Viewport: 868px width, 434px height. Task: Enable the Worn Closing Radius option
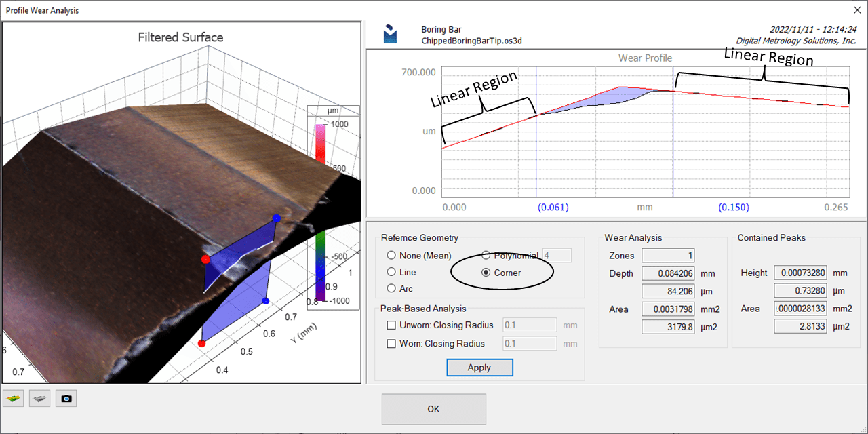[x=391, y=343]
